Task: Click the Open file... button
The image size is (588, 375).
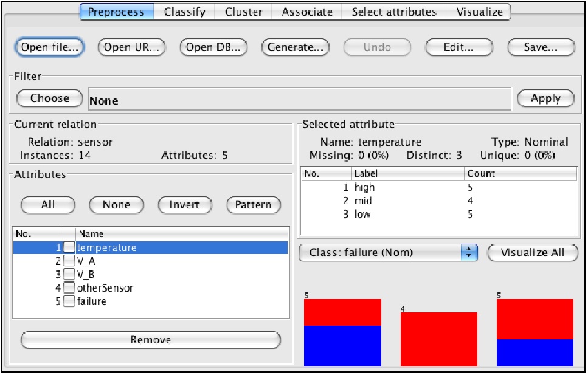Action: [49, 47]
